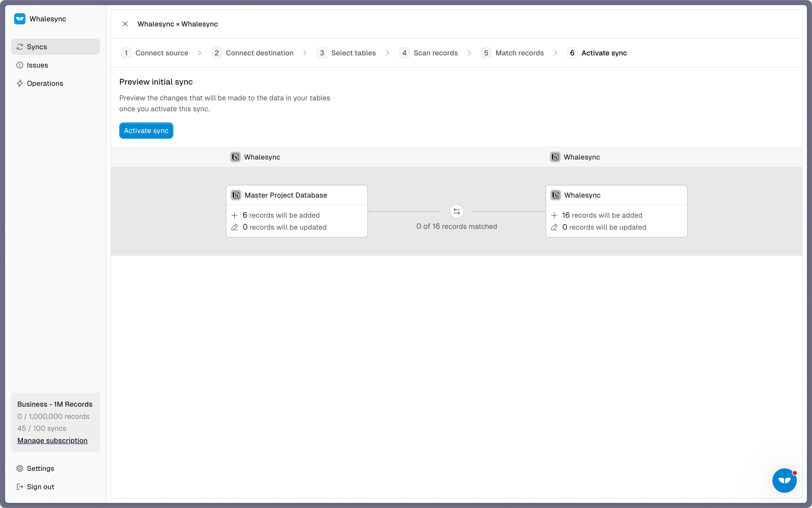This screenshot has width=812, height=508.
Task: Click the pencil icon on Whalesync table card
Action: point(554,228)
